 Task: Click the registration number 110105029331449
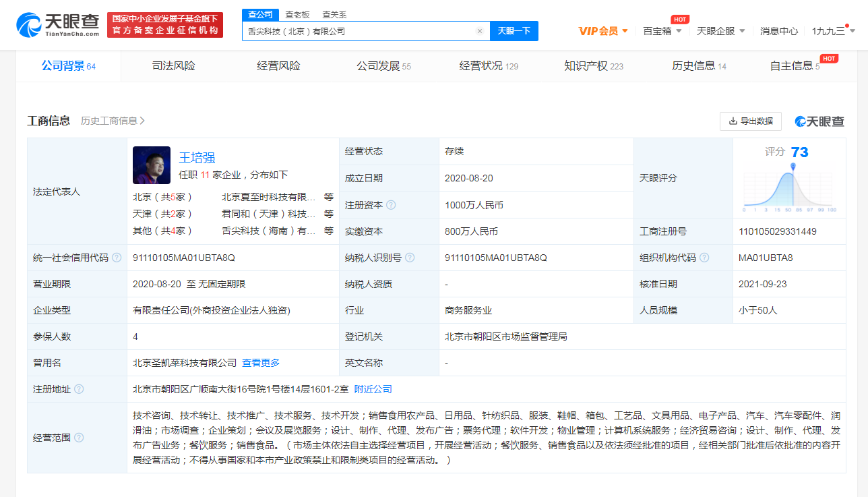(777, 231)
